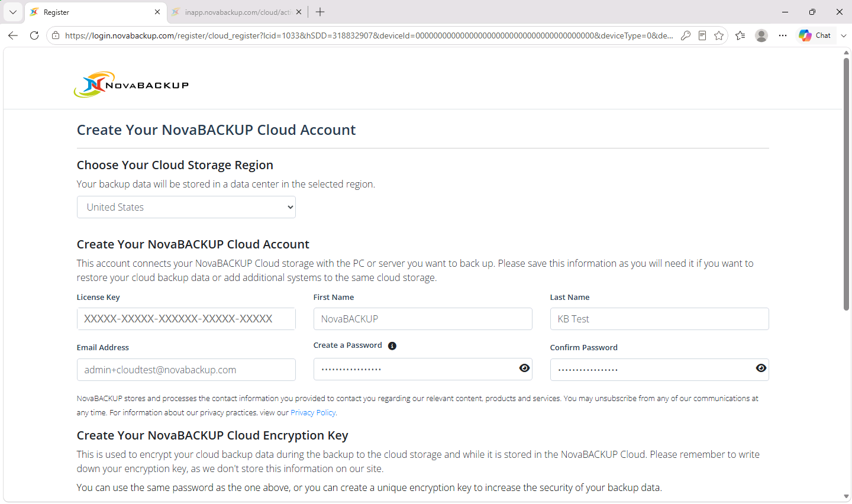Open the tab search dropdown arrow
852x504 pixels.
tap(12, 12)
